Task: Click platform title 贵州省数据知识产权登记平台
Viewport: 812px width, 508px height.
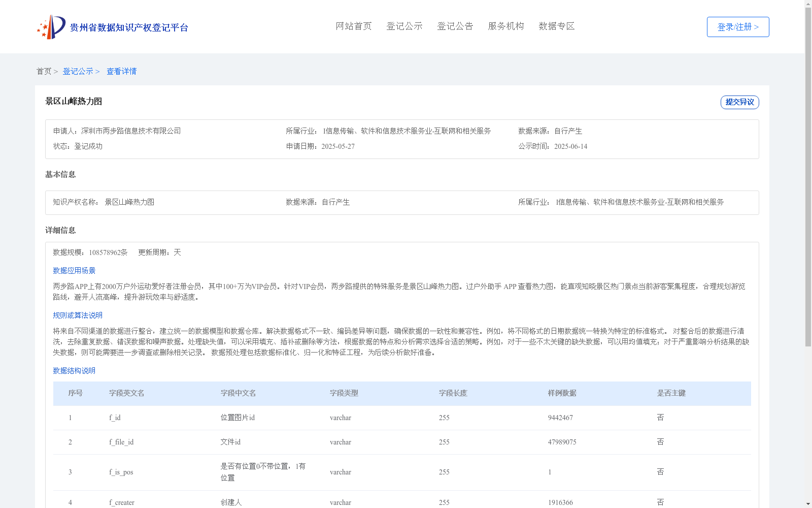Action: (x=129, y=27)
